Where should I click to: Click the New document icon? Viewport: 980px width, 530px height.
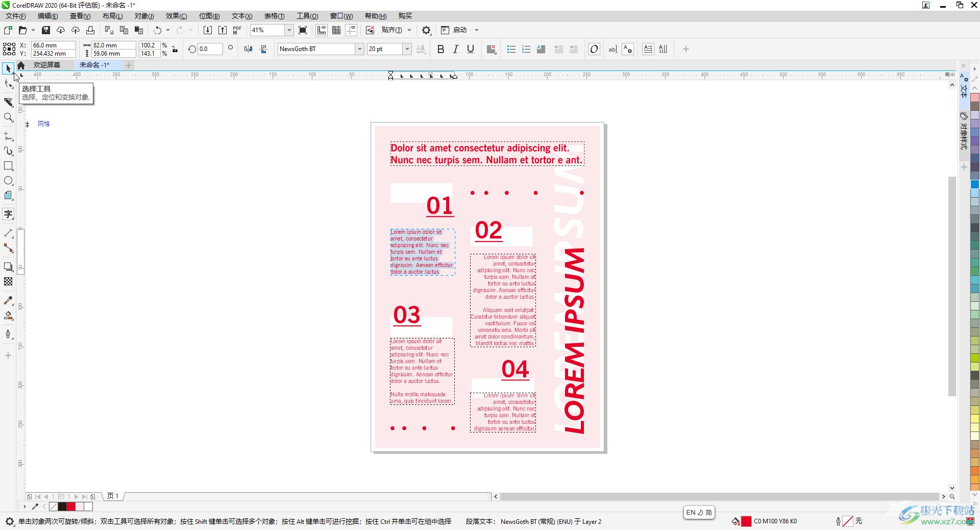coord(8,30)
